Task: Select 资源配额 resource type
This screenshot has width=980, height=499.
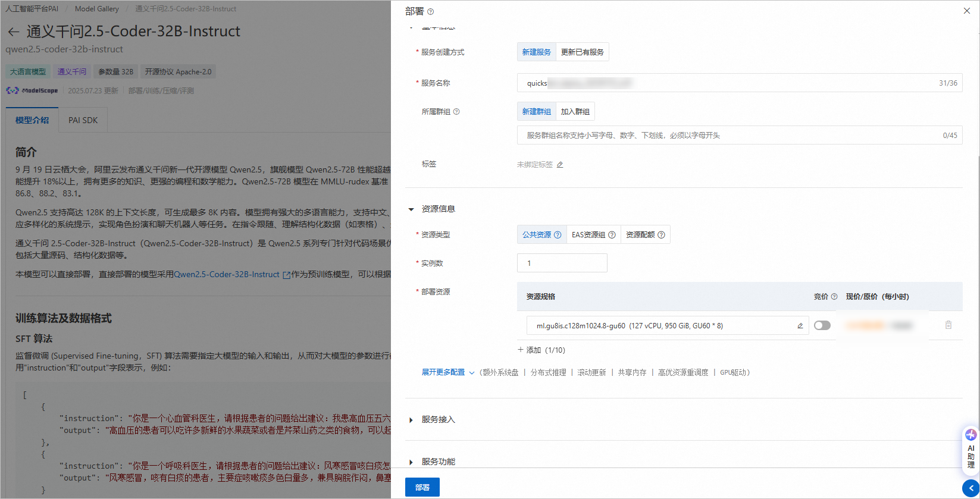Action: tap(645, 235)
